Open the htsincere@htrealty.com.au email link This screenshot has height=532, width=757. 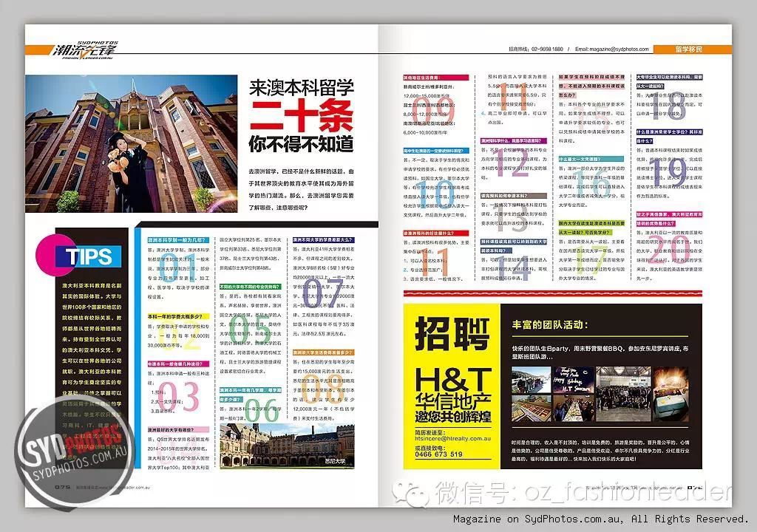click(x=453, y=438)
